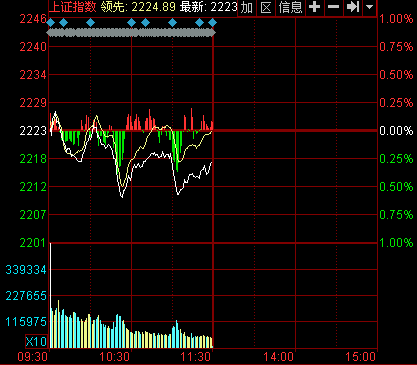Click the 最新 latest price readout
Screen dimensions: 417x365
click(208, 7)
